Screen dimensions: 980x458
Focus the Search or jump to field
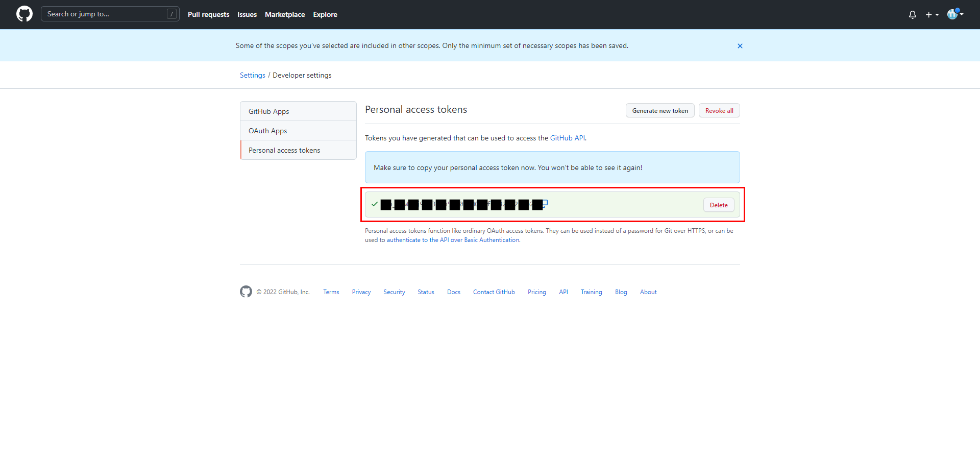[110, 14]
